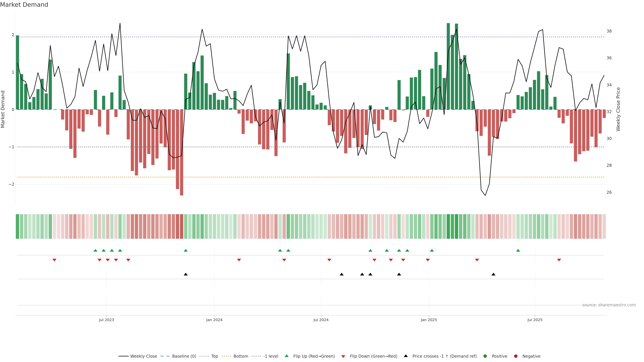The width and height of the screenshot is (644, 362).
Task: Toggle the Weekly Close legend entry
Action: coord(144,356)
